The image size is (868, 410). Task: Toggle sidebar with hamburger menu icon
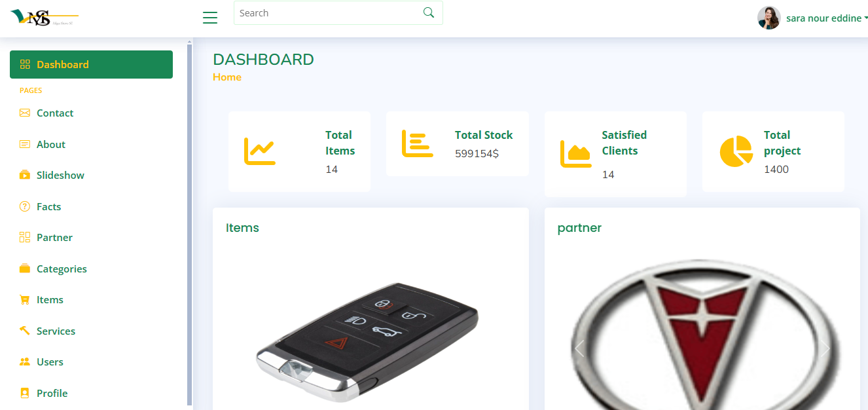click(x=210, y=18)
